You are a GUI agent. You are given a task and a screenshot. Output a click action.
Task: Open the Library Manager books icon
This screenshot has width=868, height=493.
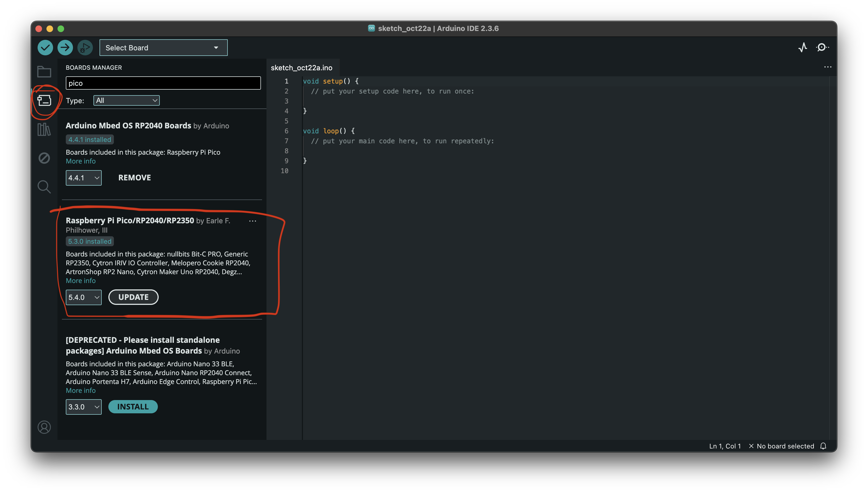(x=44, y=129)
